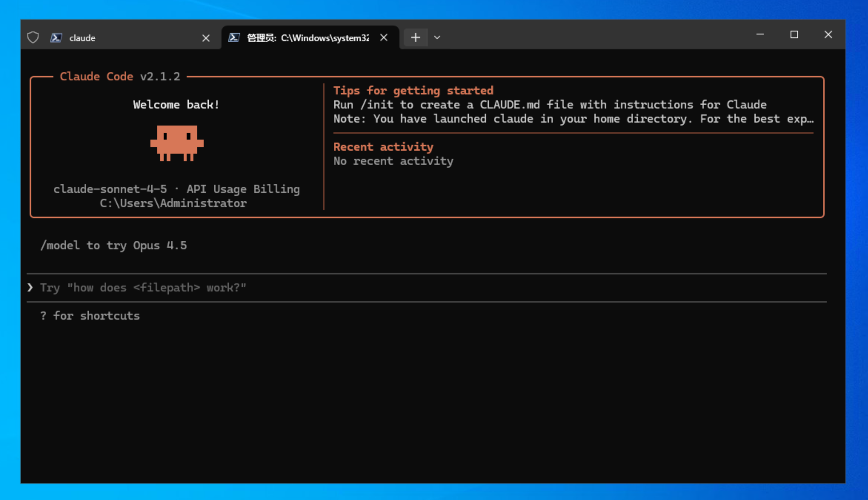Click the 'Recent activity' heading
The width and height of the screenshot is (868, 500).
pyautogui.click(x=383, y=146)
